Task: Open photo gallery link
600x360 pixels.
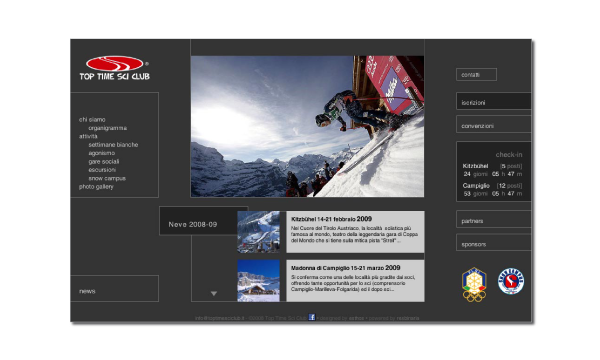Action: coord(96,187)
